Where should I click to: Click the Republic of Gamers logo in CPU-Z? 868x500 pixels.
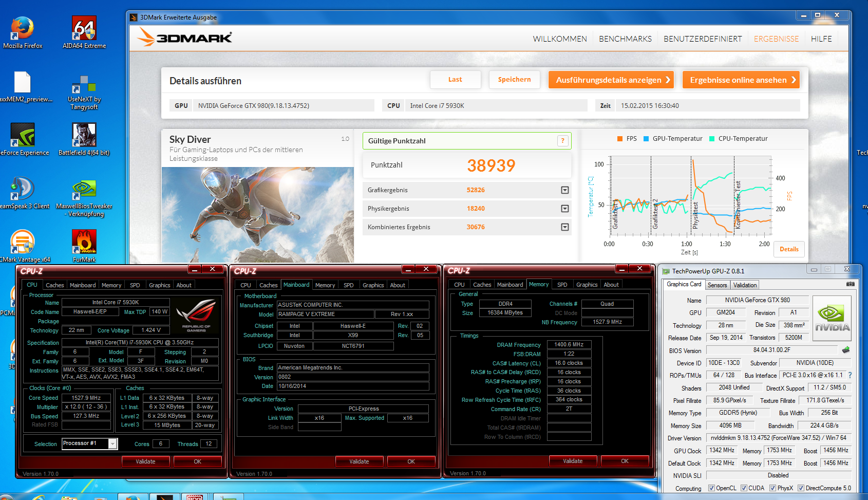[196, 315]
